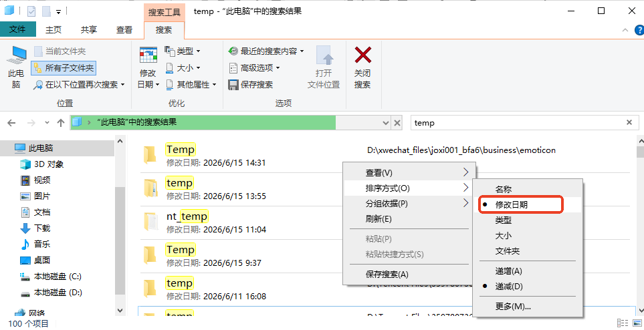The width and height of the screenshot is (644, 330).
Task: Choose 递增(A) sort order
Action: (x=528, y=271)
